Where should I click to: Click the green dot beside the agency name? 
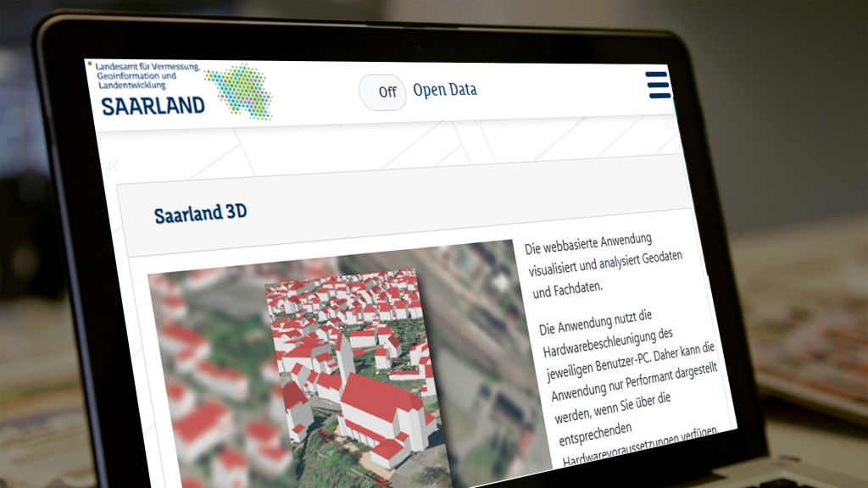[88, 64]
